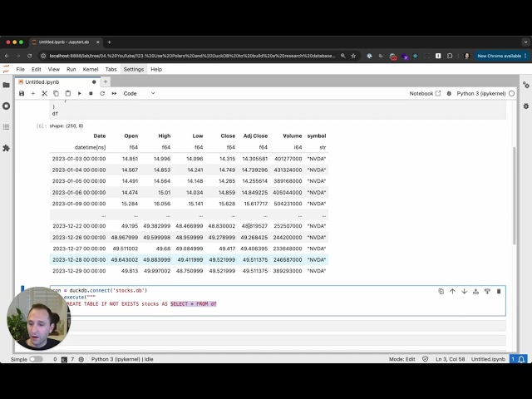This screenshot has width=532, height=399.
Task: Click the notebook vertical scrollbar
Action: coord(515,195)
